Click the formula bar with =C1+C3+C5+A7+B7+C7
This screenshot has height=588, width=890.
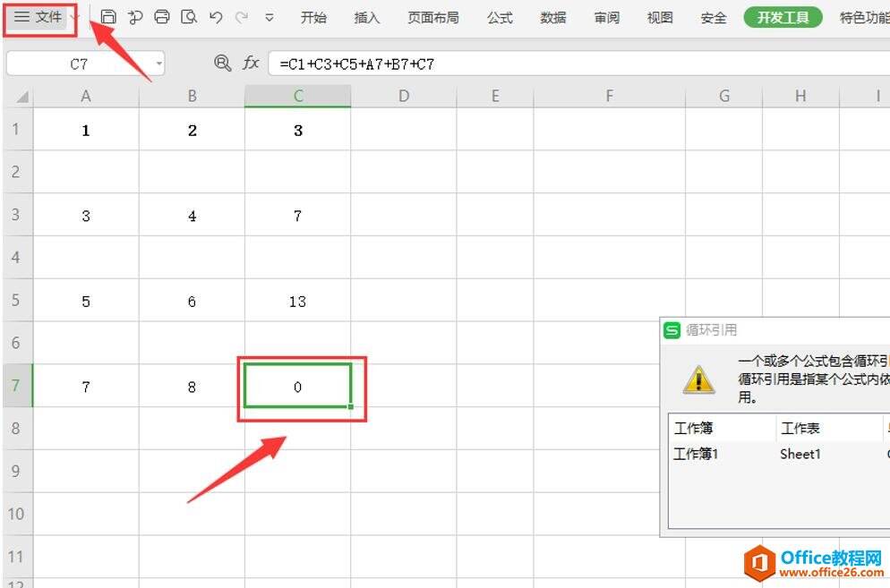click(579, 64)
